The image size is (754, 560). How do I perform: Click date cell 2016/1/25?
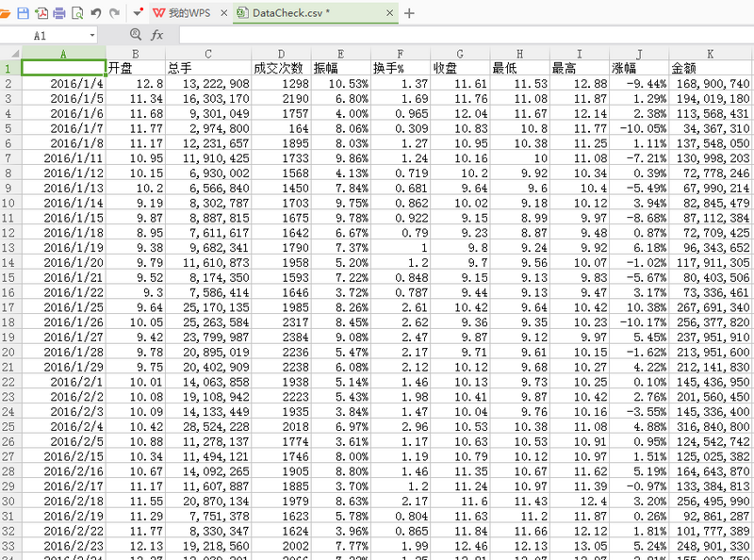click(63, 307)
